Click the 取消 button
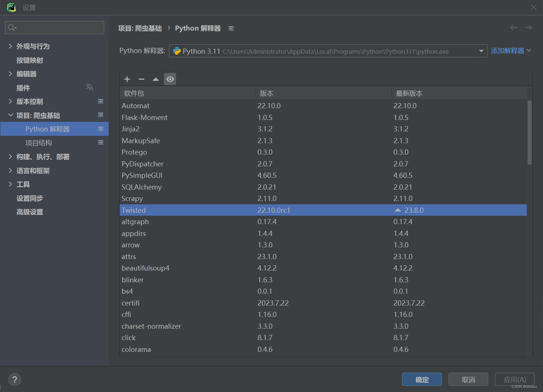 (468, 379)
